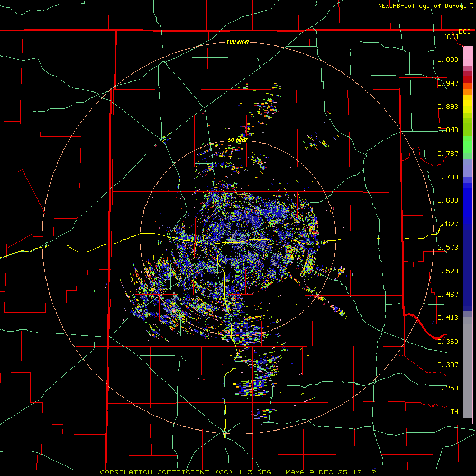Click the 0.680 legend value
The height and width of the screenshot is (476, 476).
coord(448,200)
